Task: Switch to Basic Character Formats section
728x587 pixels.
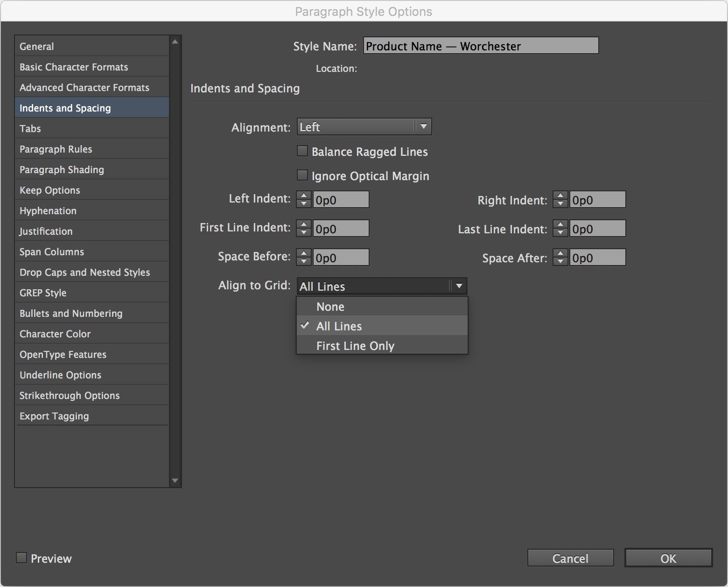Action: click(74, 67)
